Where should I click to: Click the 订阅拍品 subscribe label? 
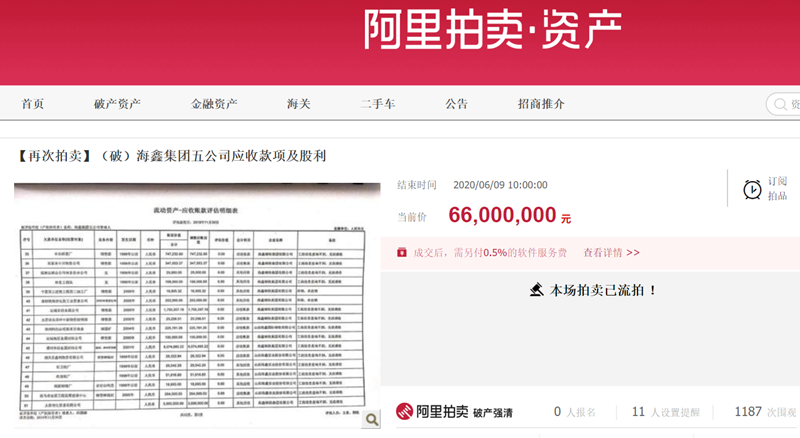pyautogui.click(x=778, y=188)
